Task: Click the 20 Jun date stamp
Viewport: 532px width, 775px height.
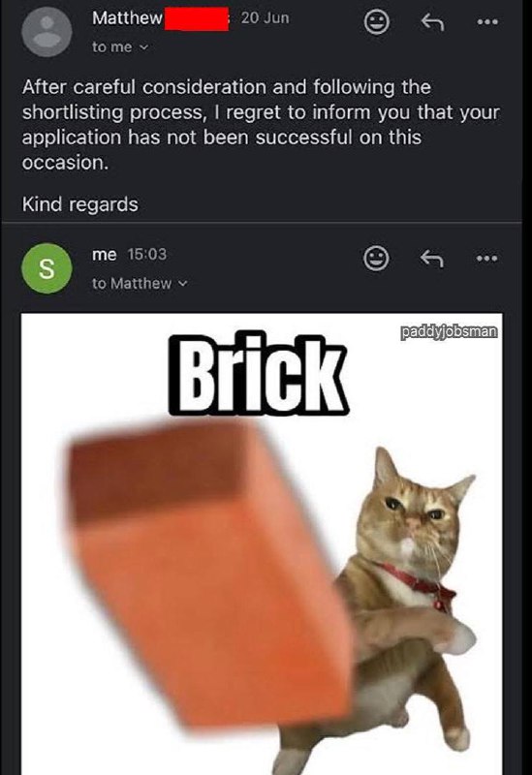Action: pos(265,17)
